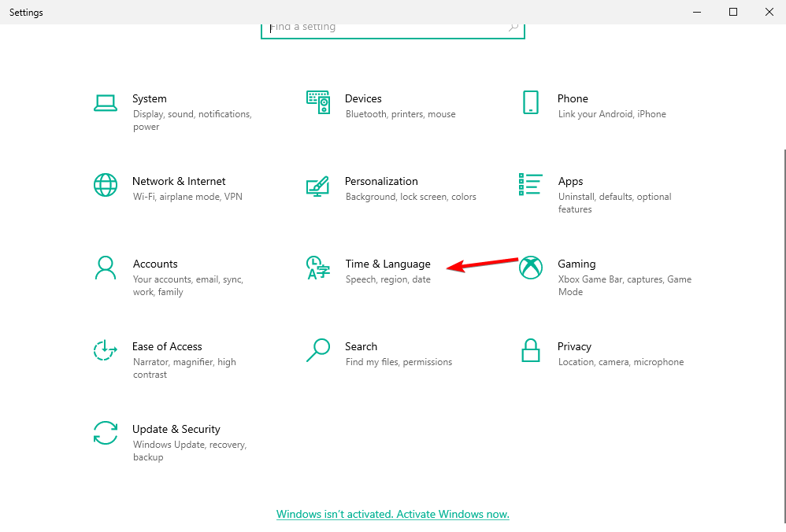Open the Privacy heading

(574, 346)
